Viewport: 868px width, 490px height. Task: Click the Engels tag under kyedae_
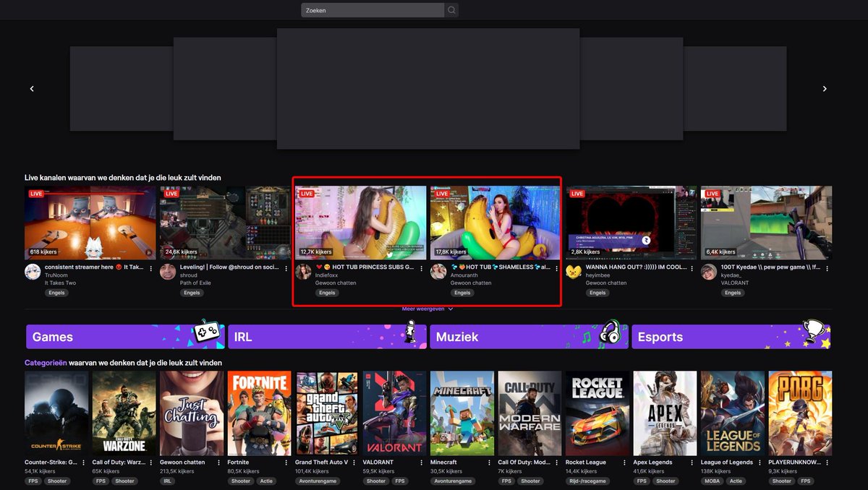pyautogui.click(x=733, y=293)
